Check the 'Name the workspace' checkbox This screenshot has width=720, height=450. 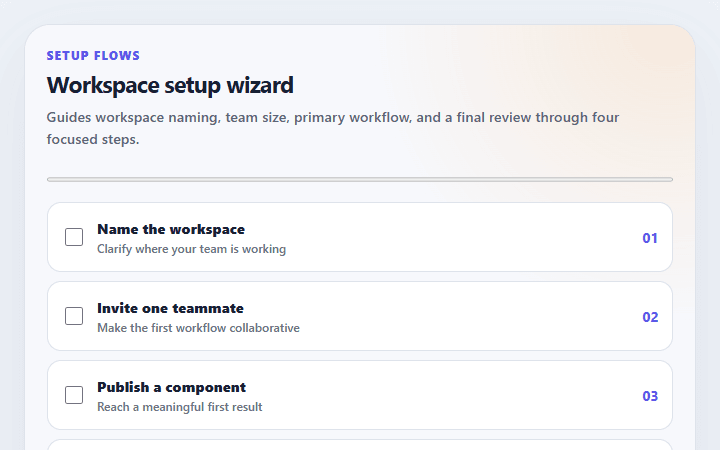pos(74,237)
